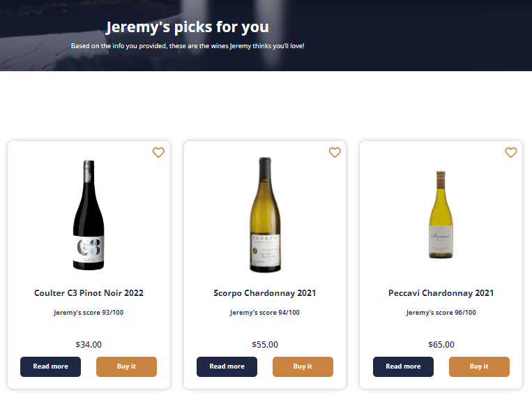The image size is (532, 393).
Task: Click the Coulter C3 Pinot Noir 2022 title
Action: coord(89,293)
